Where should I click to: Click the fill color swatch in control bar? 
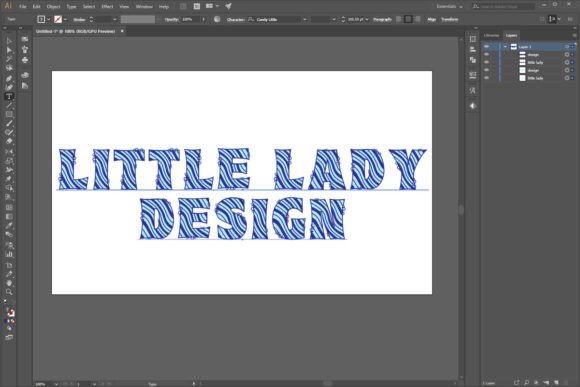(x=41, y=19)
